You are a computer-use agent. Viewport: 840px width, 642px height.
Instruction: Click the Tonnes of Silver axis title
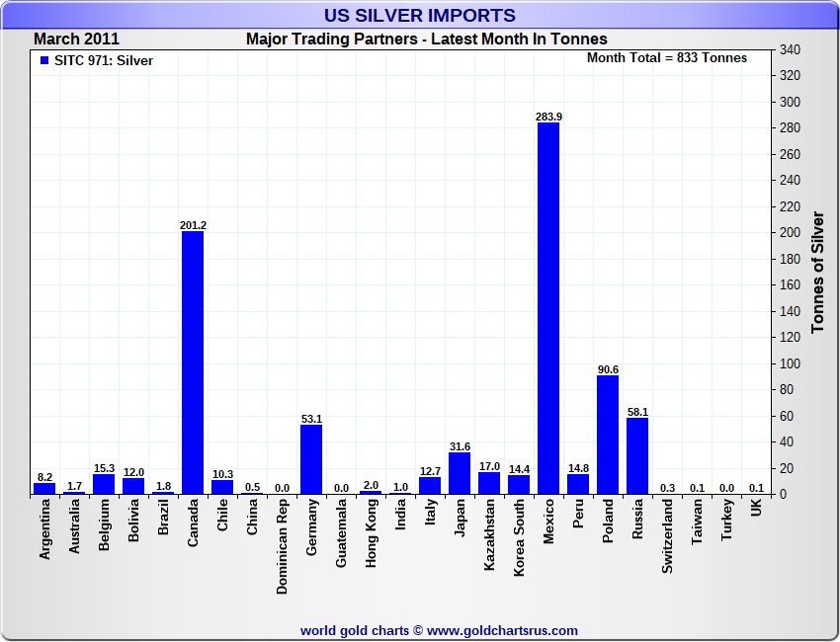tap(817, 272)
